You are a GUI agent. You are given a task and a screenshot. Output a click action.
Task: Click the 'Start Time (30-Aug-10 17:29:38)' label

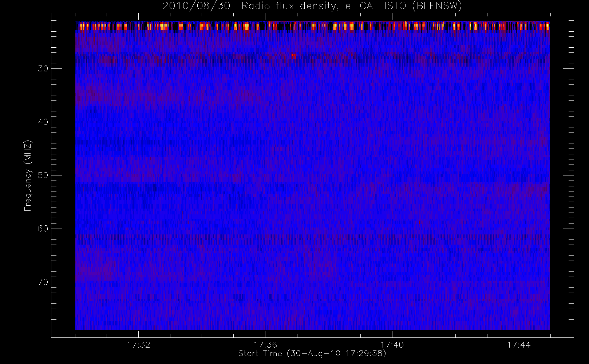pyautogui.click(x=312, y=353)
